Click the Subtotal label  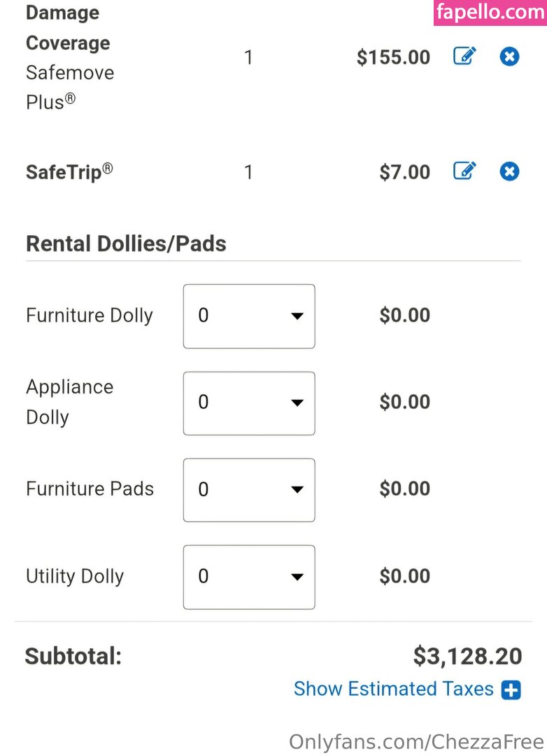73,657
